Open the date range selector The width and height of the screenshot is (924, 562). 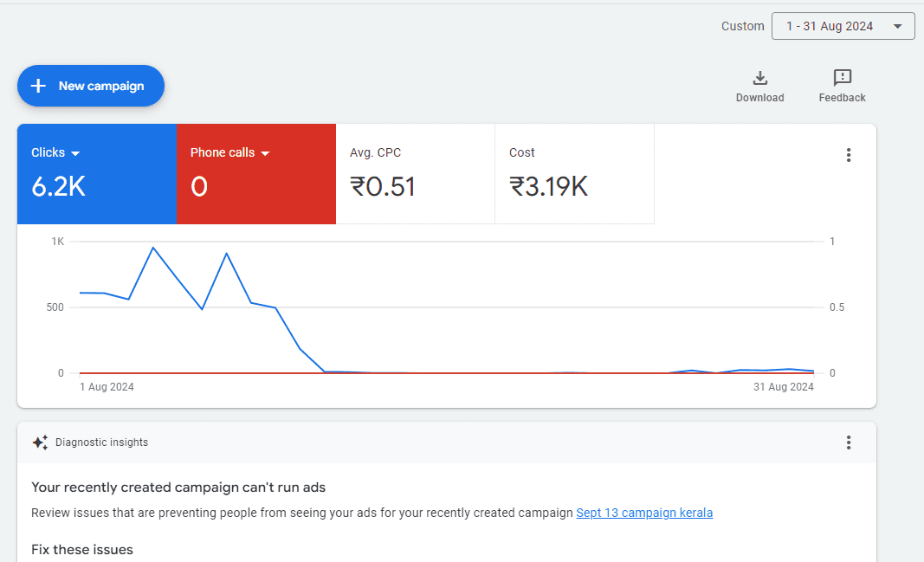click(843, 26)
